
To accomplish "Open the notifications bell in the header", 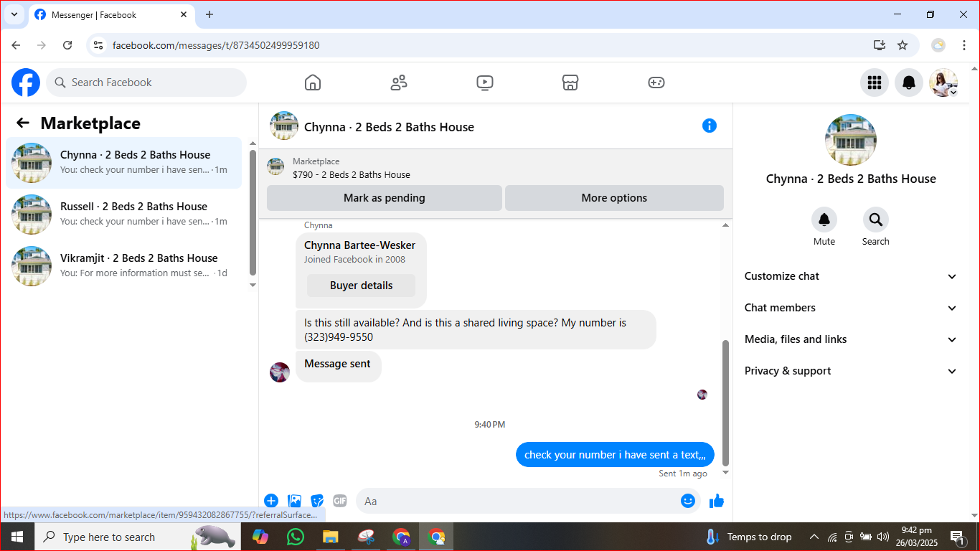I will click(x=909, y=83).
